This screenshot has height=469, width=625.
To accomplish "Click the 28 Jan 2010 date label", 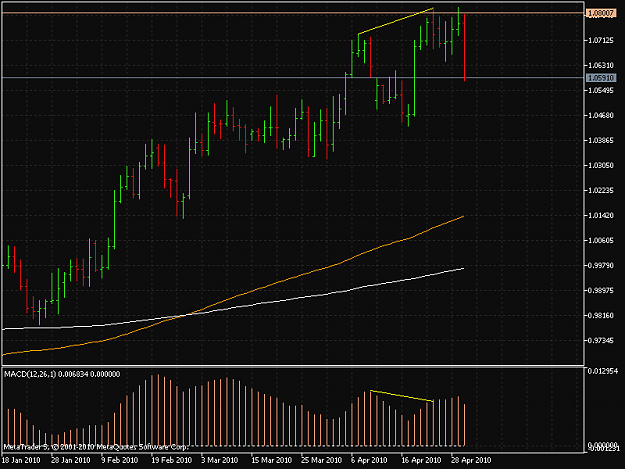I will [x=71, y=460].
